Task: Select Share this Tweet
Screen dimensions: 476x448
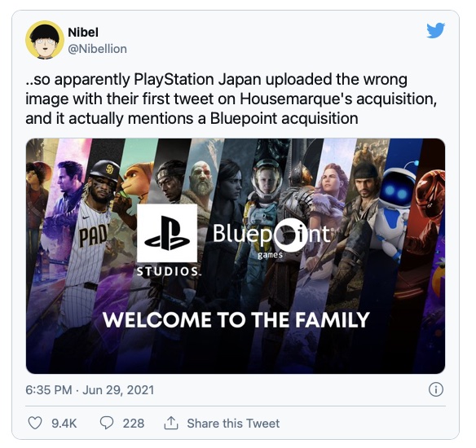Action: point(233,423)
